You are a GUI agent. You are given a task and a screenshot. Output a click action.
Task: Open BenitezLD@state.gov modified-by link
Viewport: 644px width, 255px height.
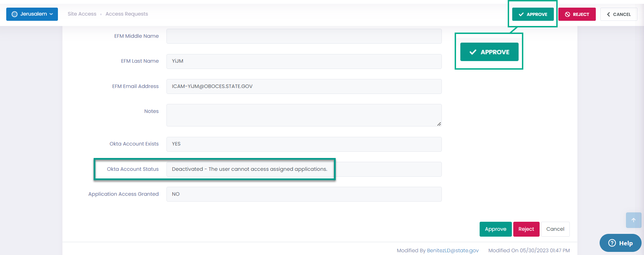[453, 250]
